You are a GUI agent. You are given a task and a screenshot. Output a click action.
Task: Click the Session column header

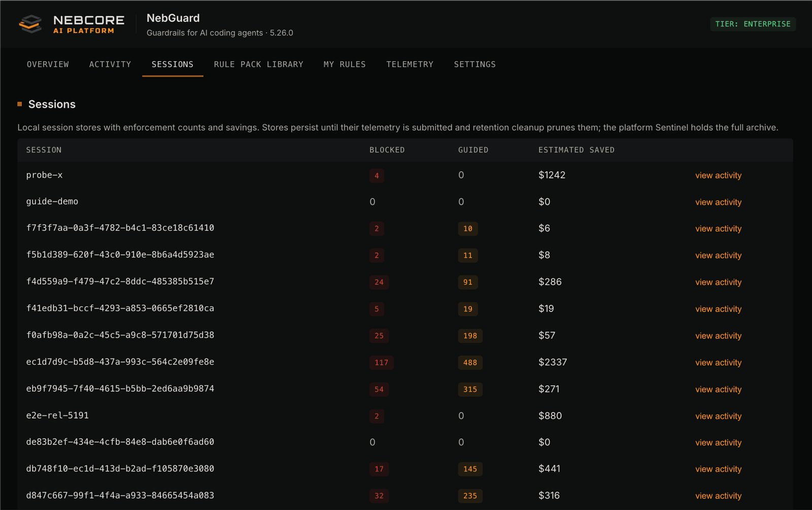click(x=44, y=150)
